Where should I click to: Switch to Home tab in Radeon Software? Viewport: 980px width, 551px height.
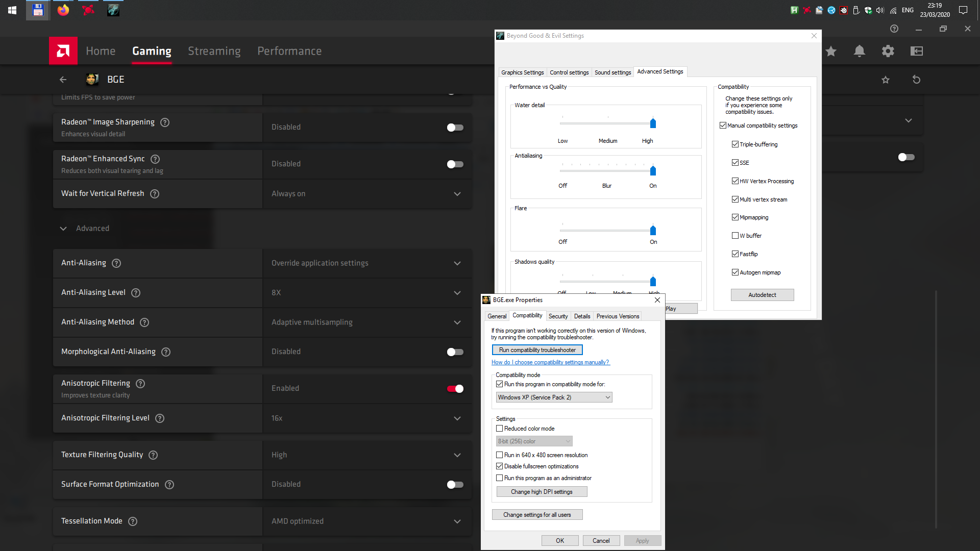pos(101,51)
